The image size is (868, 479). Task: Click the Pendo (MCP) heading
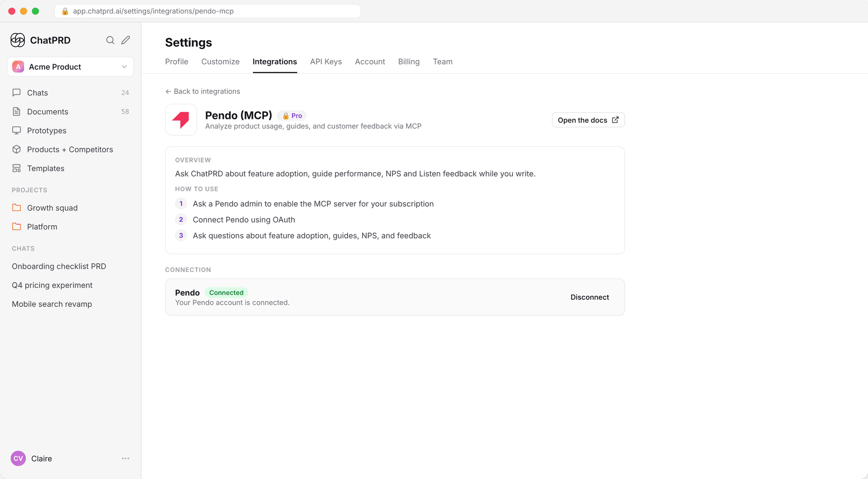click(x=239, y=115)
